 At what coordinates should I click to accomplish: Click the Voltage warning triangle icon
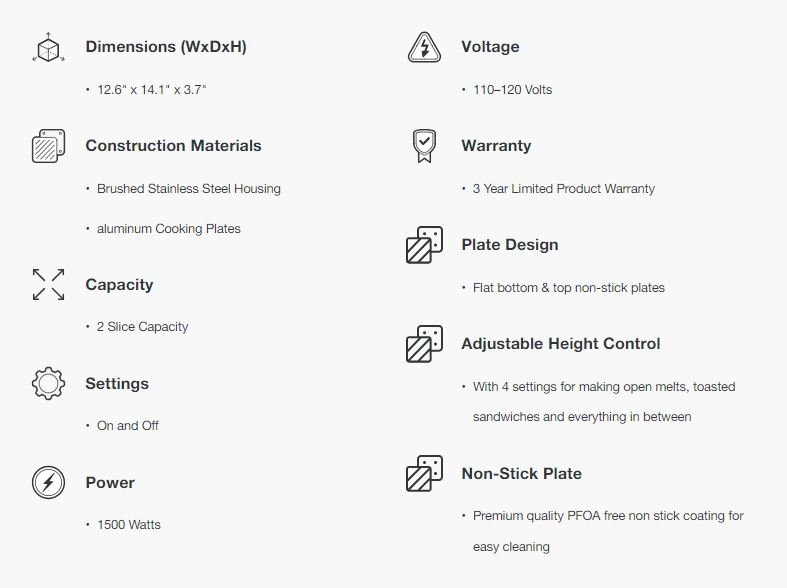424,47
